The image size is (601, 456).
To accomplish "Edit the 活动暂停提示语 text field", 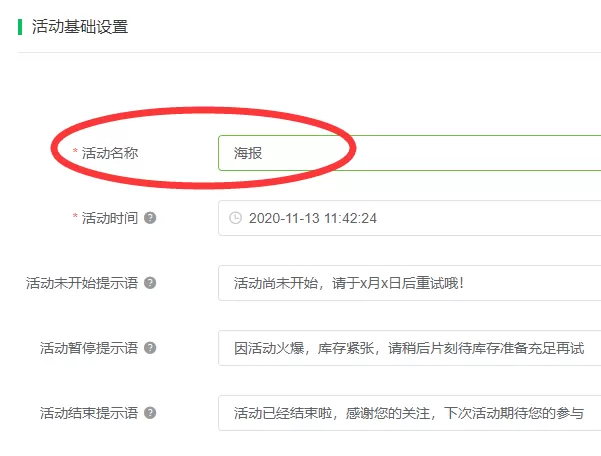I will click(409, 348).
